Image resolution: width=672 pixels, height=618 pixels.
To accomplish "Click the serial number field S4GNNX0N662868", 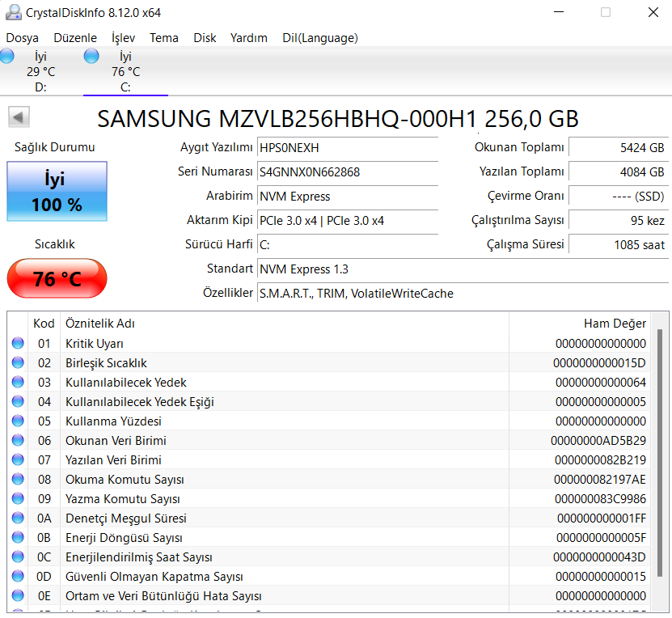I will pos(348,172).
